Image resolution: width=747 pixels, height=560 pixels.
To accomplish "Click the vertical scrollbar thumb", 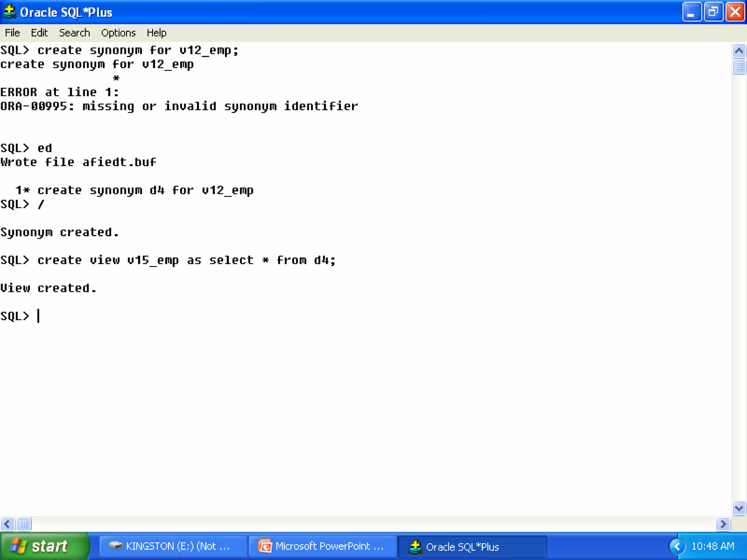I will 739,67.
